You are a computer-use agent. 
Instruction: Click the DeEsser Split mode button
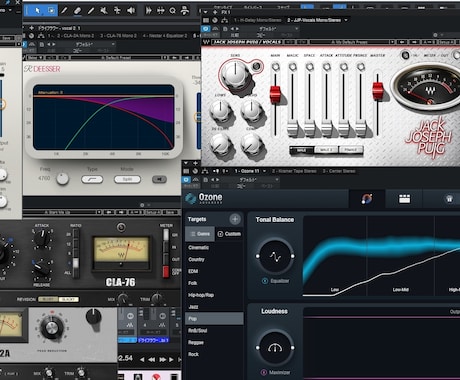127,179
